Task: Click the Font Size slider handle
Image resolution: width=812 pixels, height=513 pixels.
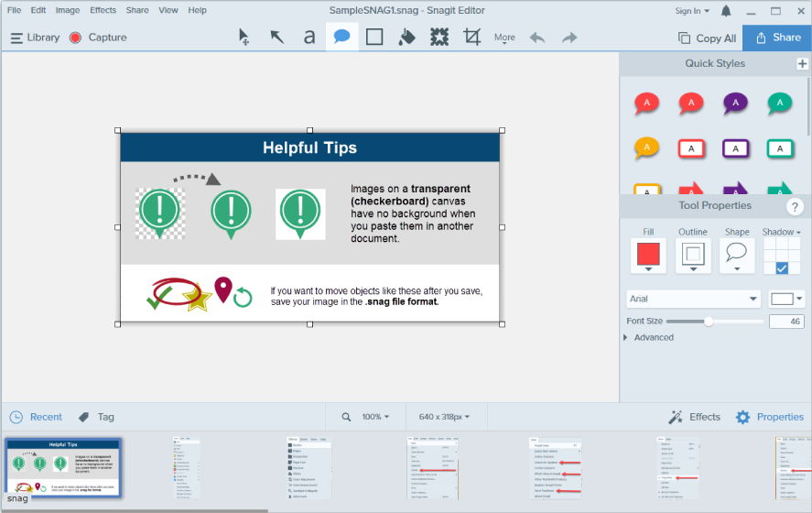Action: click(709, 322)
